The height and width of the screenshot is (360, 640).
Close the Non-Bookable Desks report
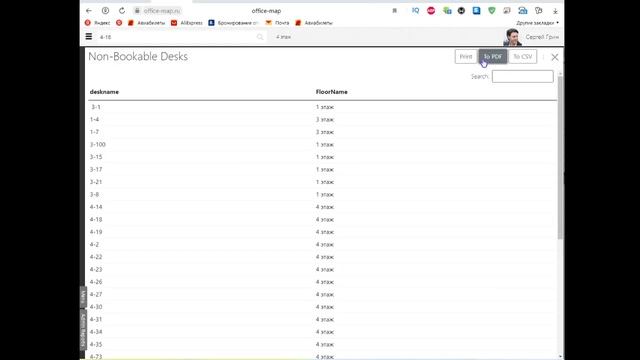555,57
